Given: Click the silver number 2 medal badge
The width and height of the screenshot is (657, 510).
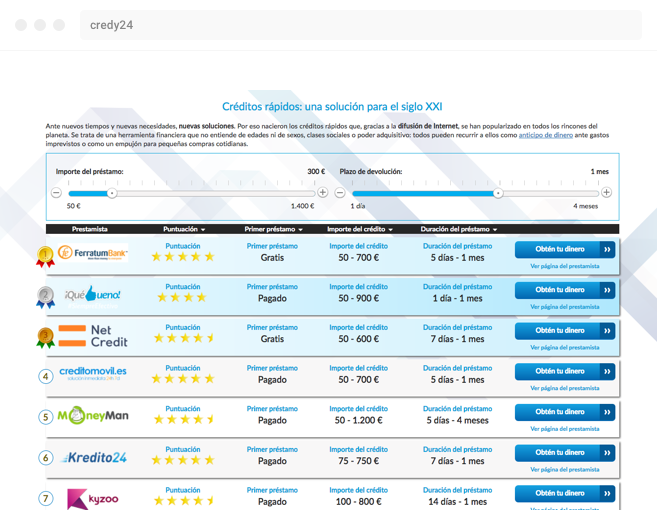Looking at the screenshot, I should (x=45, y=297).
